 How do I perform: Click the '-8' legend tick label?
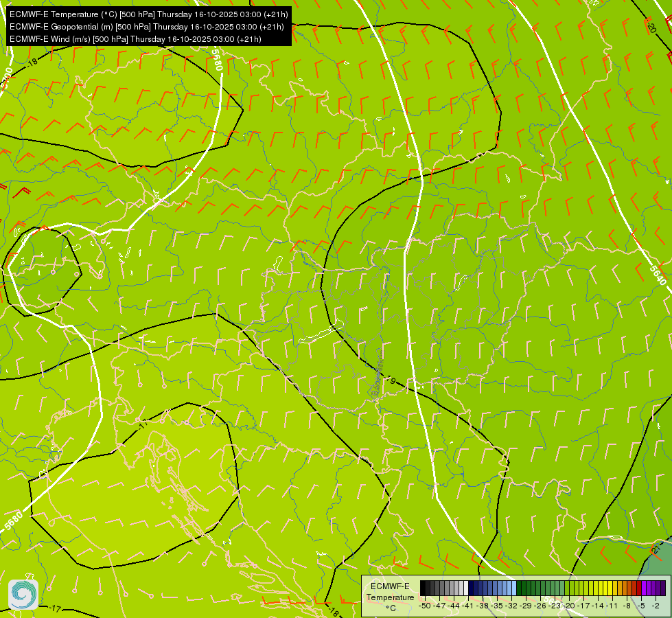point(627,606)
